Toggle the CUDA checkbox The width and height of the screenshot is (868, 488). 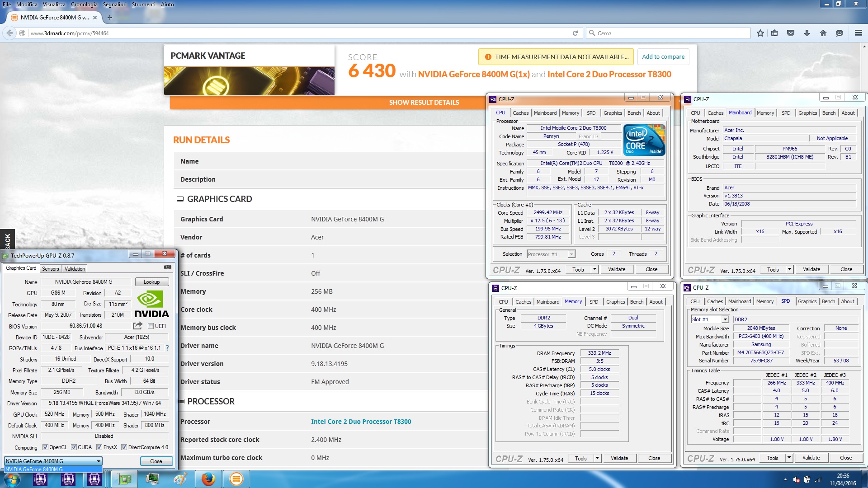[74, 447]
